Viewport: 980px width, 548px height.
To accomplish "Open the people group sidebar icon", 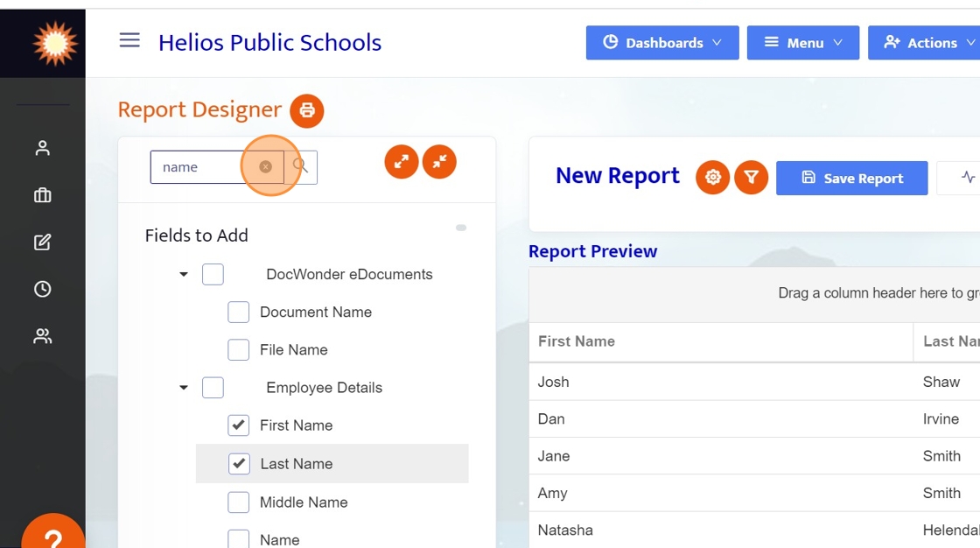I will point(43,336).
